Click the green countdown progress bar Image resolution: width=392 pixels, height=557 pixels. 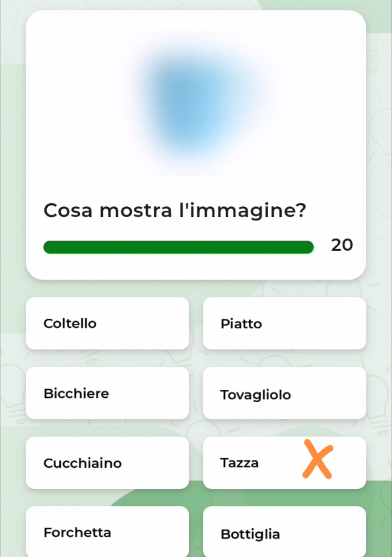point(178,247)
